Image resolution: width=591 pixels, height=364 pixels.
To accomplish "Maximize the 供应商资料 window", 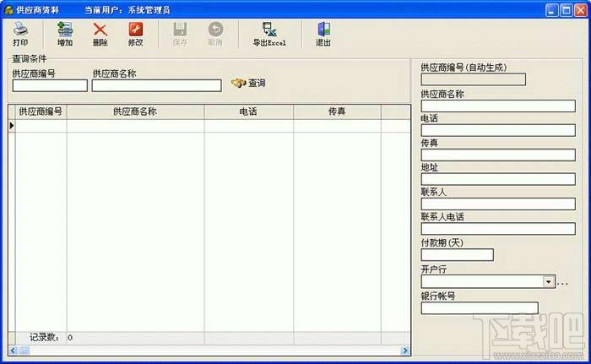I will pos(567,10).
